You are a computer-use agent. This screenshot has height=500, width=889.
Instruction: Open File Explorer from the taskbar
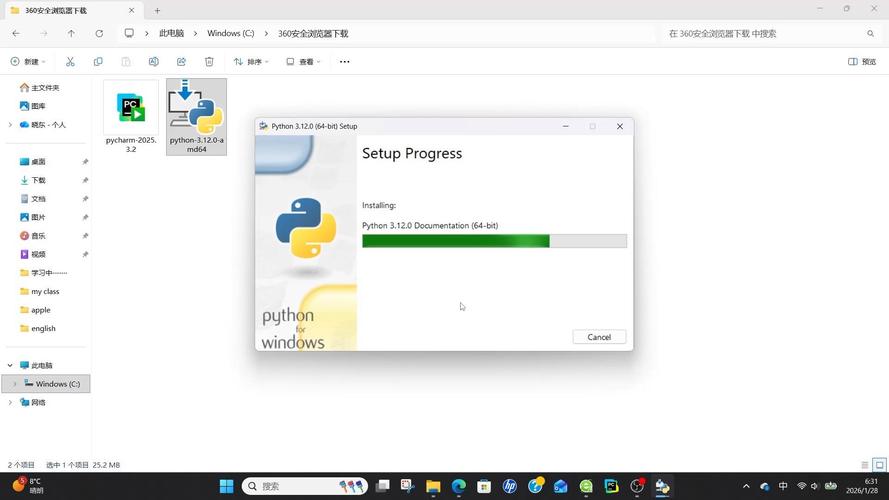click(x=433, y=486)
